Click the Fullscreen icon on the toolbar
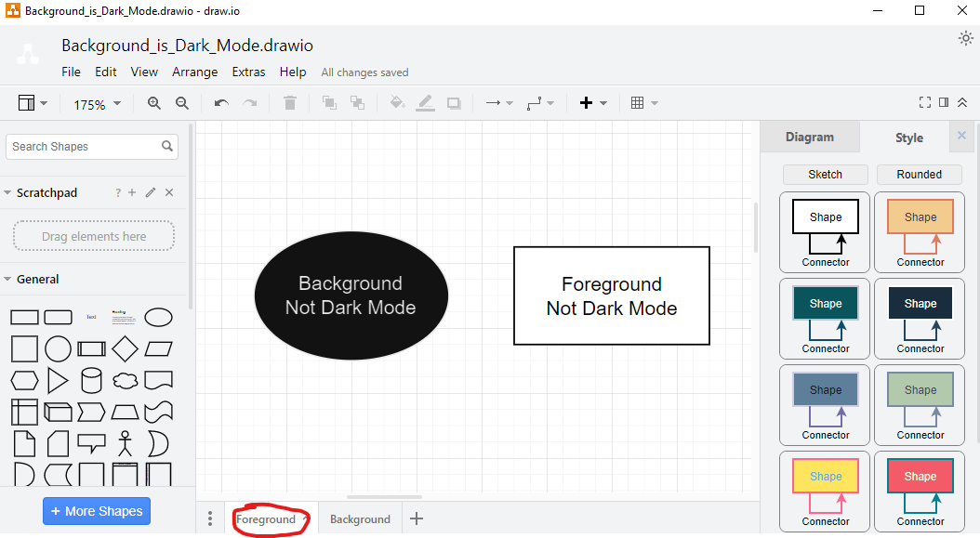Image resolution: width=980 pixels, height=538 pixels. coord(924,102)
